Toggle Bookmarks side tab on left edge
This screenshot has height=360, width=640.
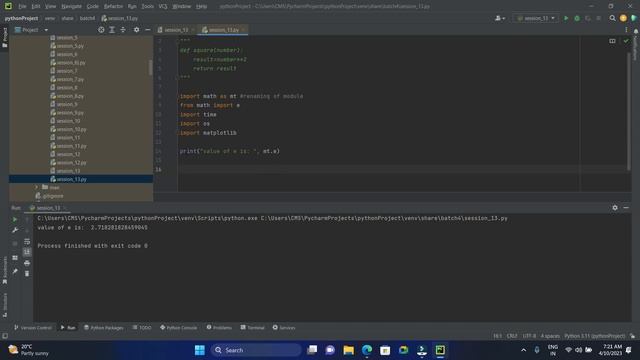coord(4,270)
